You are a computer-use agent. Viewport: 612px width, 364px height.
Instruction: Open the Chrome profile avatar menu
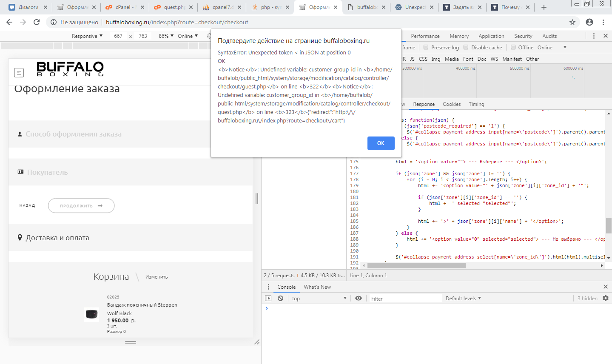[x=589, y=22]
